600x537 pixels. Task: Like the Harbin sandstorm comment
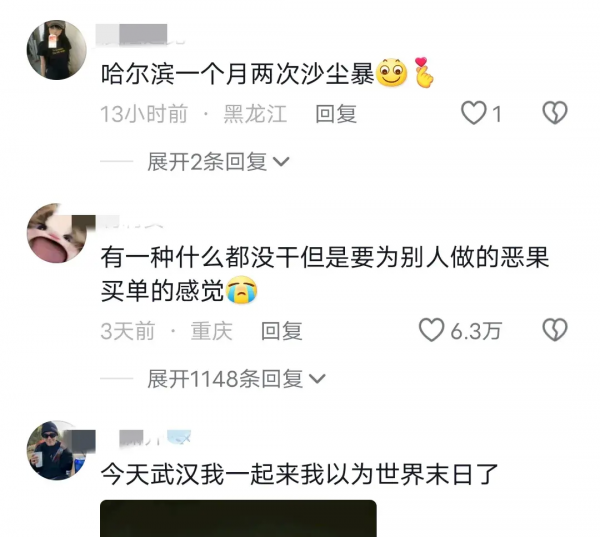pyautogui.click(x=474, y=113)
